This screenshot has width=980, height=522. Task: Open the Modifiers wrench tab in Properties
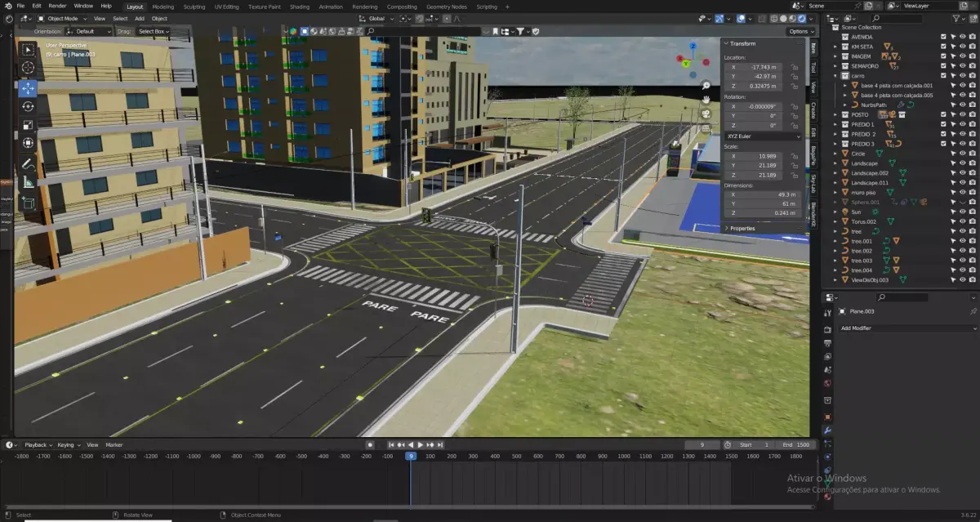pyautogui.click(x=827, y=431)
